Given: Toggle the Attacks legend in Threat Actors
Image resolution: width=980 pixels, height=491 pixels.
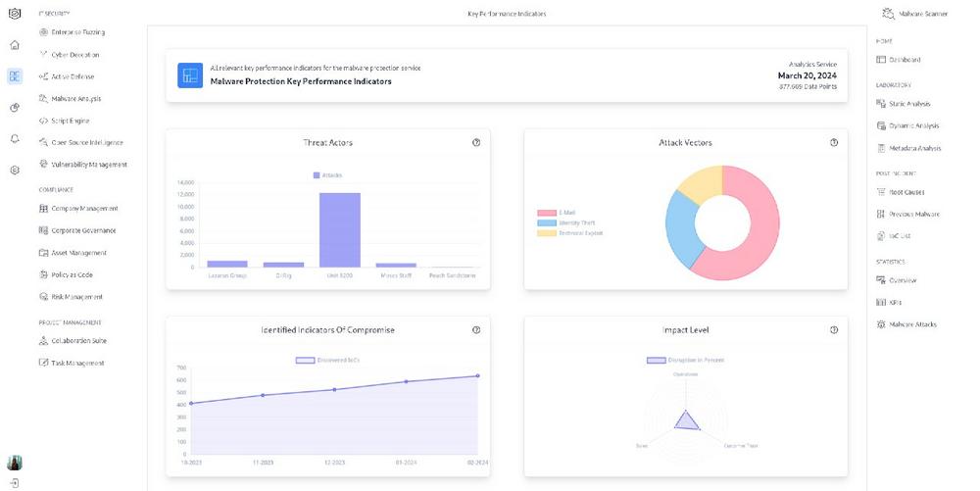Looking at the screenshot, I should pyautogui.click(x=327, y=174).
